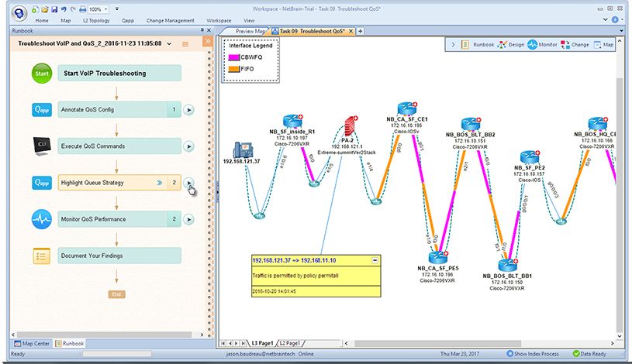
Task: Switch to the Preview Map tab
Action: [248, 31]
